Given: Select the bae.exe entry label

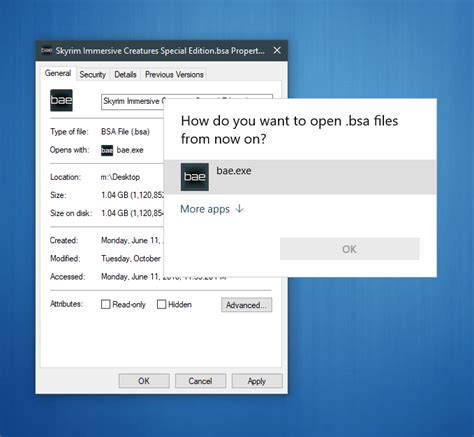Looking at the screenshot, I should (x=234, y=171).
